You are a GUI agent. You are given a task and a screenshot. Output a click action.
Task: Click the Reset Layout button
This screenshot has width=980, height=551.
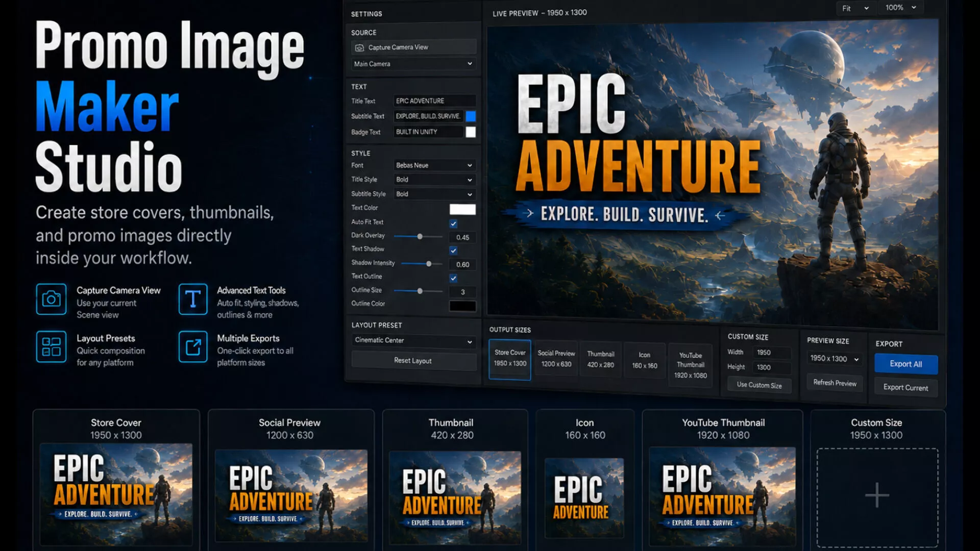(414, 361)
